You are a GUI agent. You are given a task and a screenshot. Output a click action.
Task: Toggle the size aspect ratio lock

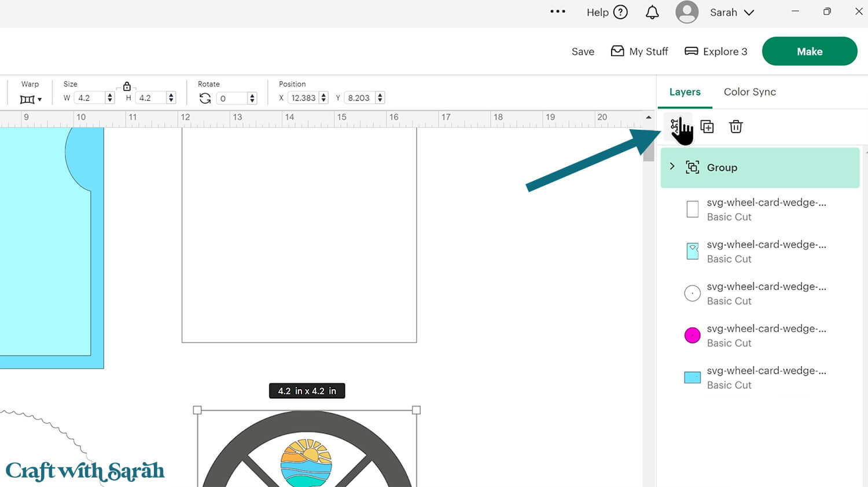click(x=127, y=86)
